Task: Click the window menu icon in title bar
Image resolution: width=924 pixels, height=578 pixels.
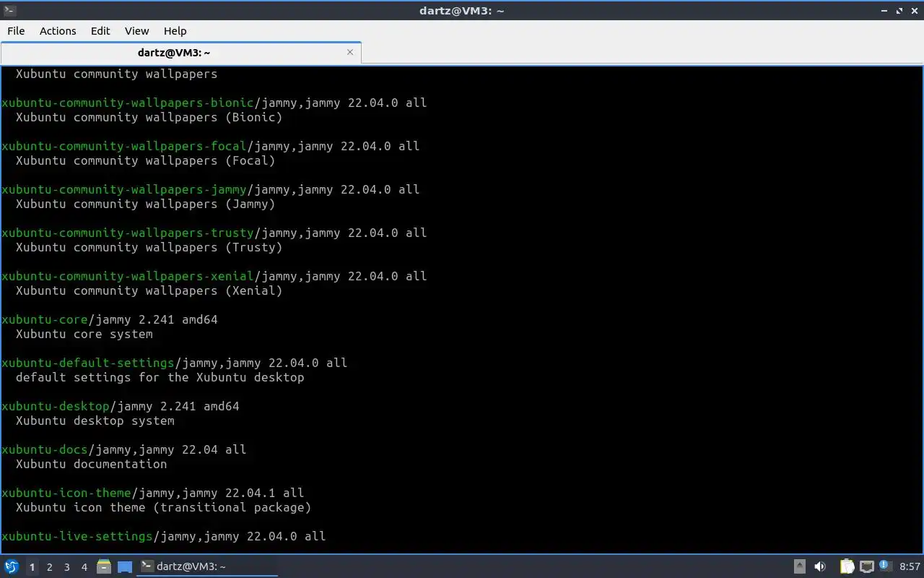Action: click(x=9, y=11)
